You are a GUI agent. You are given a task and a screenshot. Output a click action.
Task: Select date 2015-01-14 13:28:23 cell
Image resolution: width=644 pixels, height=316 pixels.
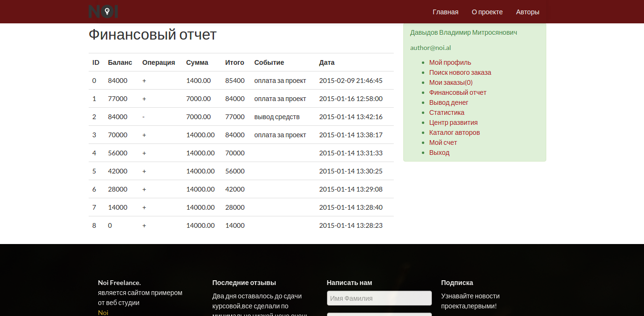point(351,225)
